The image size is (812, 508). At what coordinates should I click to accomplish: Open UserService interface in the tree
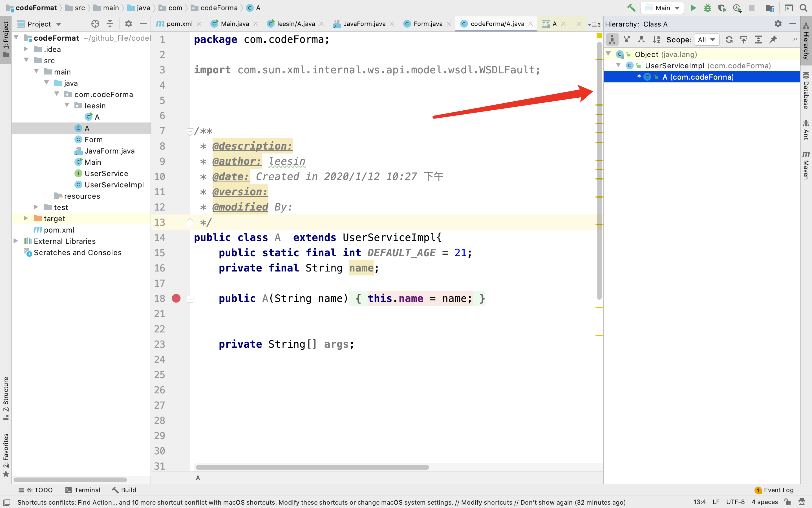tap(106, 173)
